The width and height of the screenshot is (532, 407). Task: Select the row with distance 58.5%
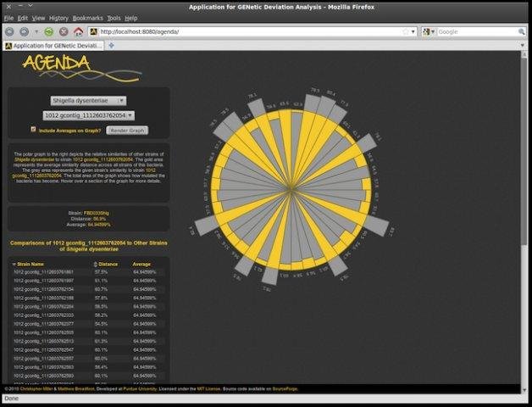(x=89, y=306)
